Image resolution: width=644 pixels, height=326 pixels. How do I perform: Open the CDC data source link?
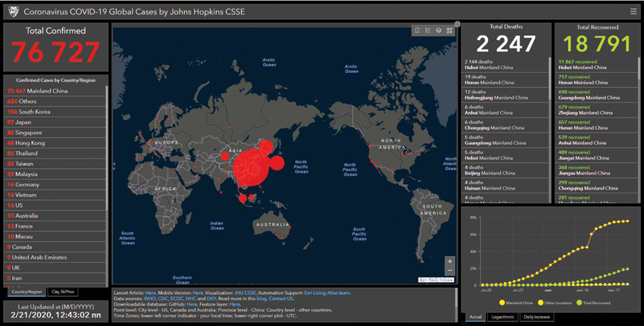163,299
